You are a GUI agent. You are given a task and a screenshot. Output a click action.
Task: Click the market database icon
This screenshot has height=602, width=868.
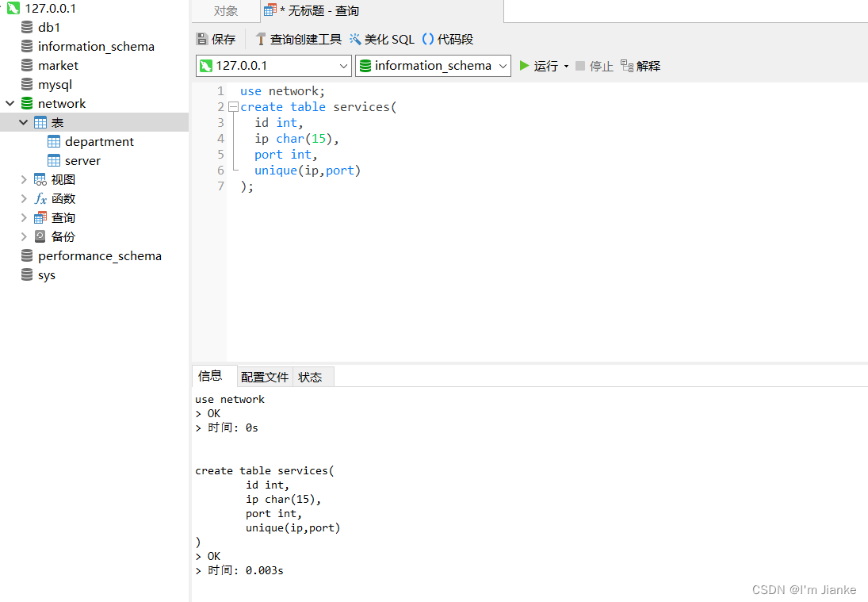[27, 65]
